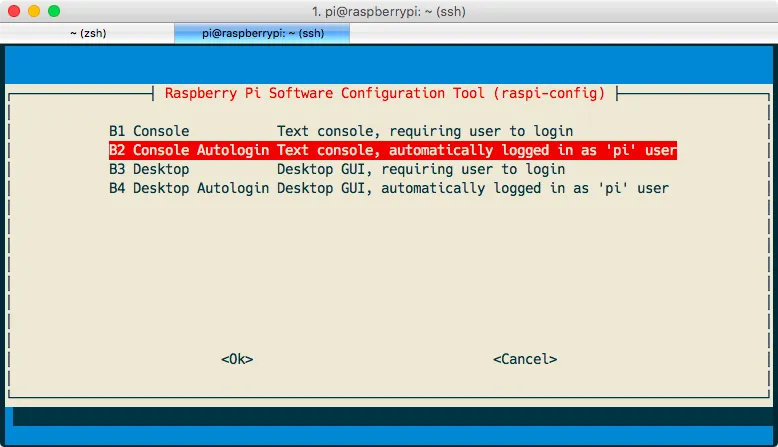Click 'Text console, automatically logged in as 'pi' user' text
This screenshot has height=447, width=778.
pos(477,150)
